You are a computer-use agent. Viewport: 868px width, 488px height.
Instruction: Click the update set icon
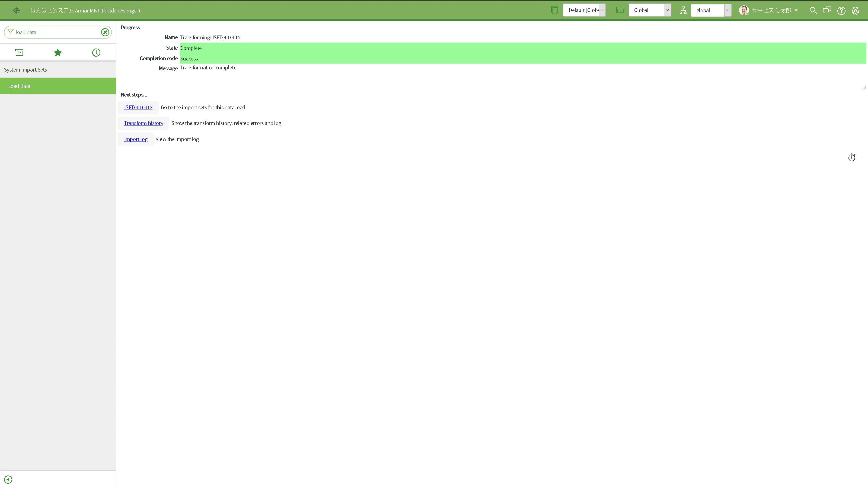click(554, 10)
